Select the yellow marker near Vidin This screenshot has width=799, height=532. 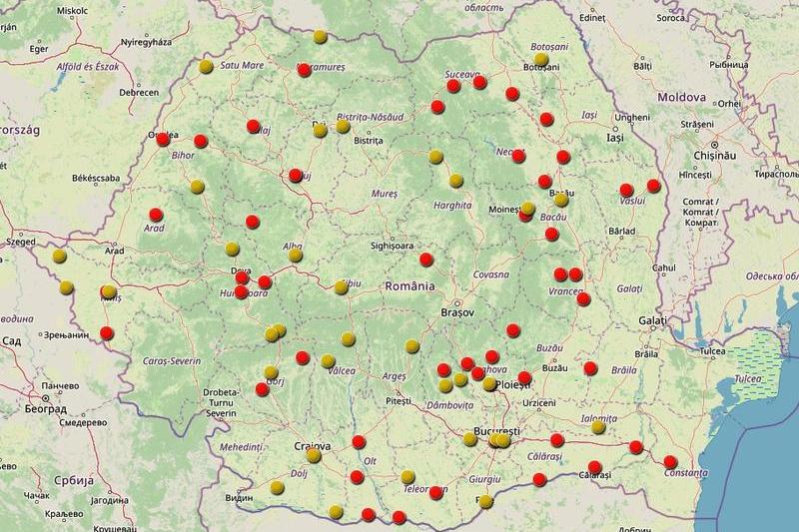pyautogui.click(x=277, y=488)
